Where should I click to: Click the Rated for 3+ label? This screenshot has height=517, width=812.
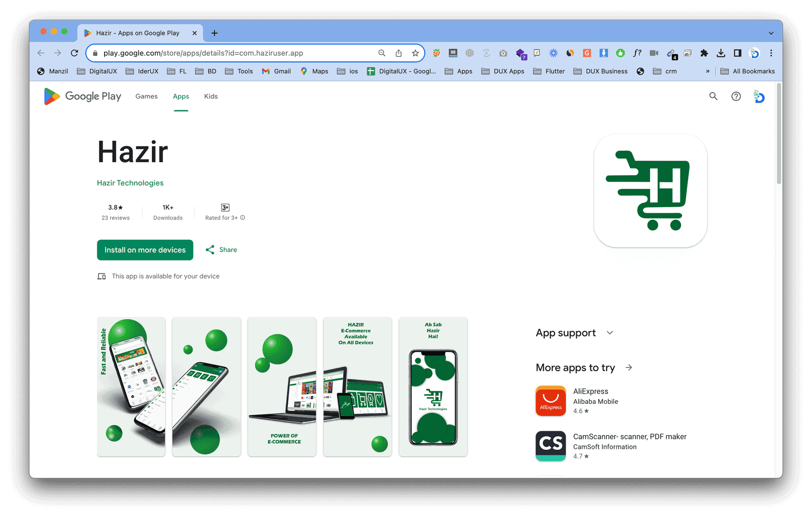(221, 218)
